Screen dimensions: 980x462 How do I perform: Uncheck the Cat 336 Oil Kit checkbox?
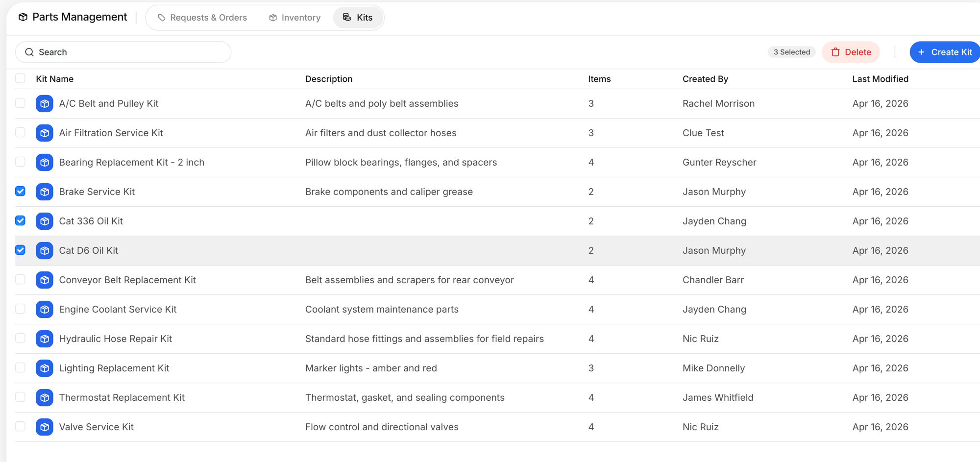click(20, 220)
